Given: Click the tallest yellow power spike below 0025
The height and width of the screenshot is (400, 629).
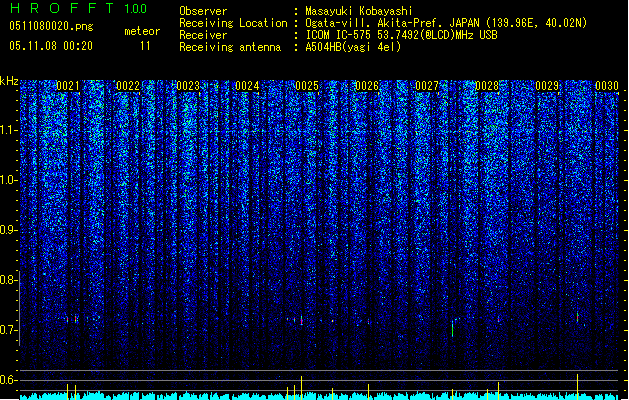Looking at the screenshot, I should tap(301, 388).
